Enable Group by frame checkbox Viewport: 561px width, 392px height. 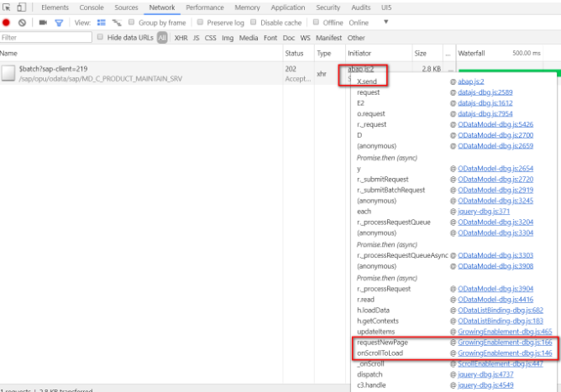tap(131, 22)
